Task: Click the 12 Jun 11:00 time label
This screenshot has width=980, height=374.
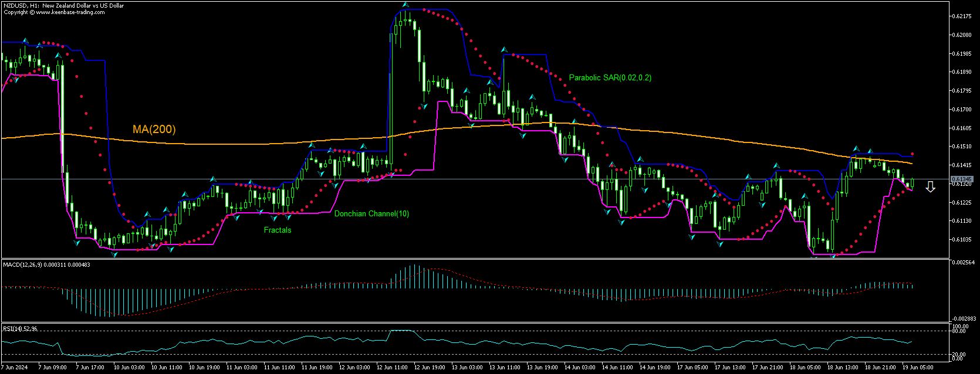Action: click(x=392, y=368)
